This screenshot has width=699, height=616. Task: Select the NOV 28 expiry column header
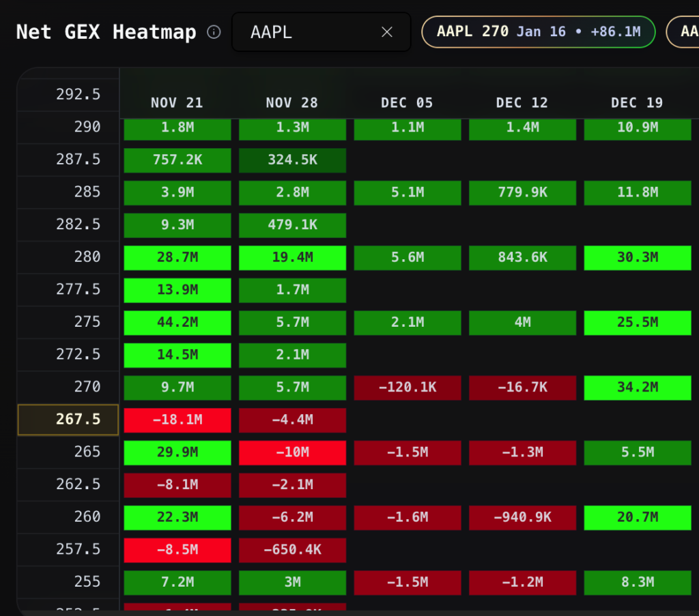pyautogui.click(x=292, y=103)
